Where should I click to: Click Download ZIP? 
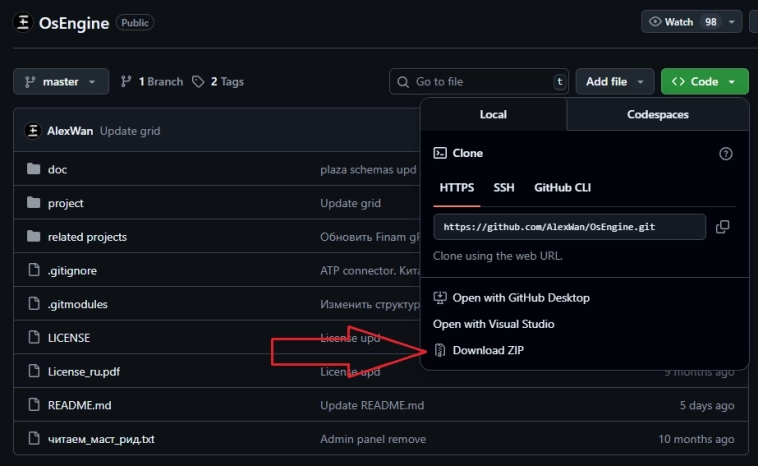point(479,350)
